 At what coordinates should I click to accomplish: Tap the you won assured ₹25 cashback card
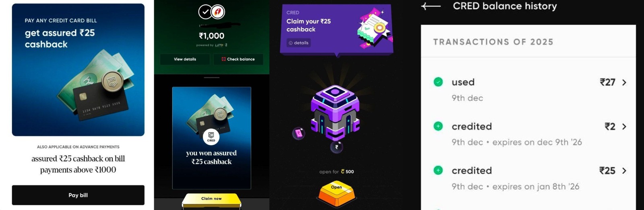212,138
